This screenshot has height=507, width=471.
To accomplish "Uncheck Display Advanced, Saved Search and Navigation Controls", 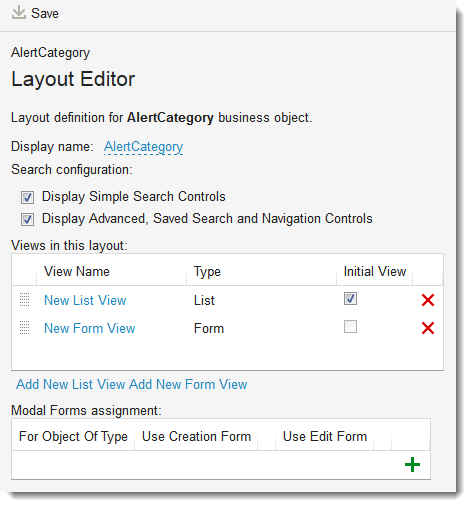I will 27,220.
